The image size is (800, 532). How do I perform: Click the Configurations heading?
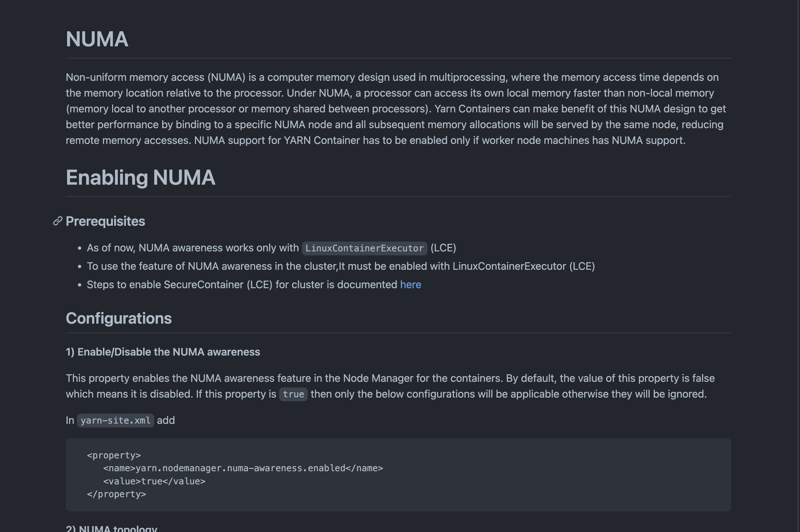click(x=118, y=318)
